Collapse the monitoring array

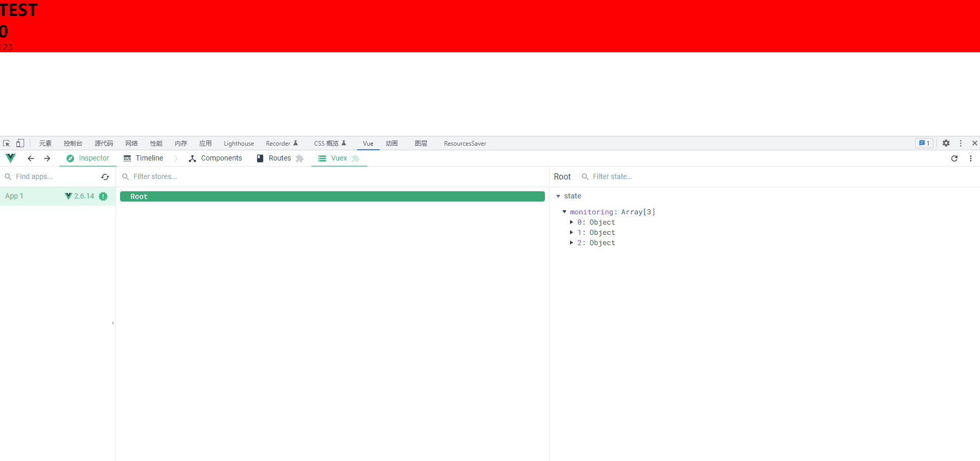pos(564,212)
